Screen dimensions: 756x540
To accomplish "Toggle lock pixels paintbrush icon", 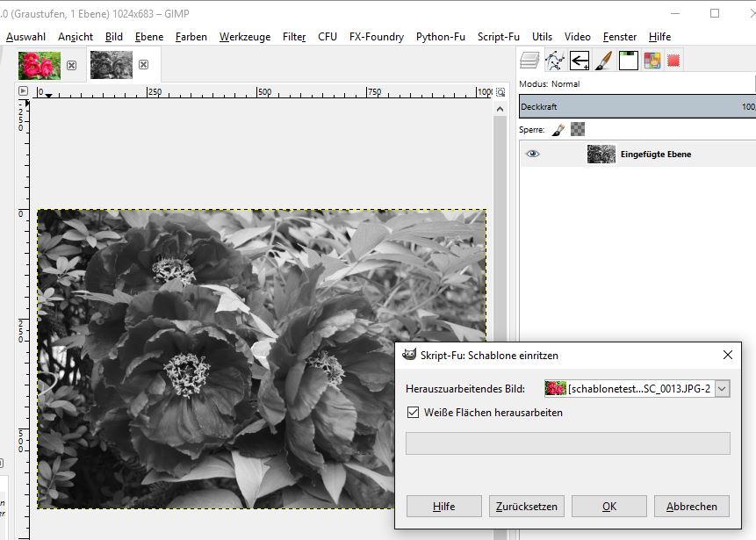I will coord(558,129).
